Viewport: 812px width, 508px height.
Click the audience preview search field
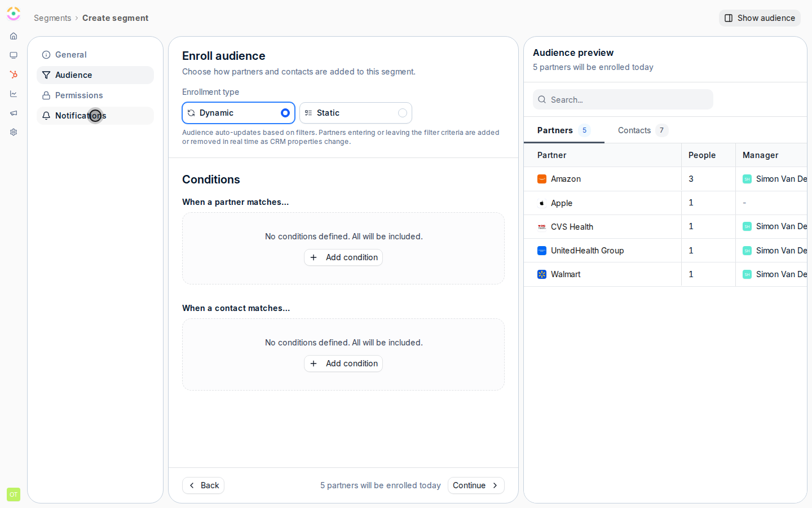[x=623, y=99]
